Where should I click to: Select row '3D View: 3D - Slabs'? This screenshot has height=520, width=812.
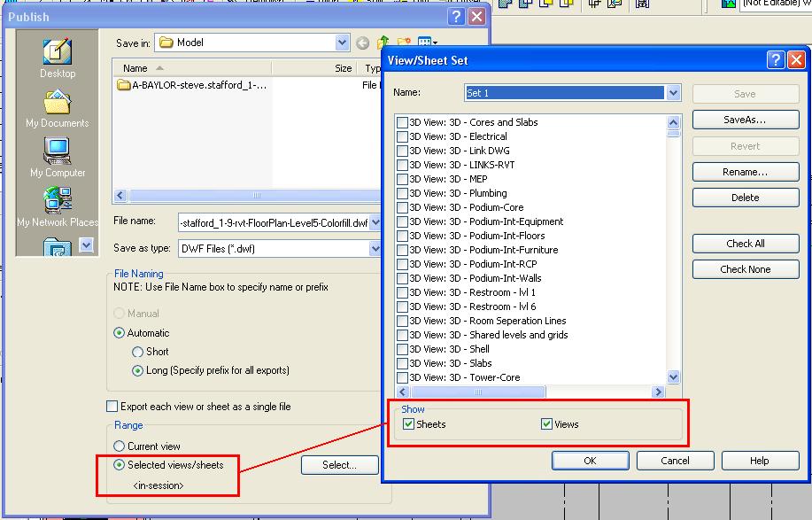point(530,363)
